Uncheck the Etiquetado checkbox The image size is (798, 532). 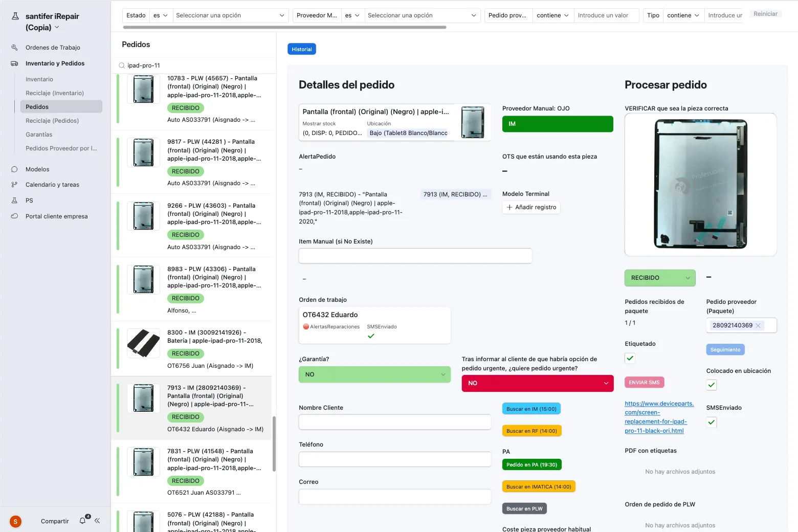[x=630, y=358]
